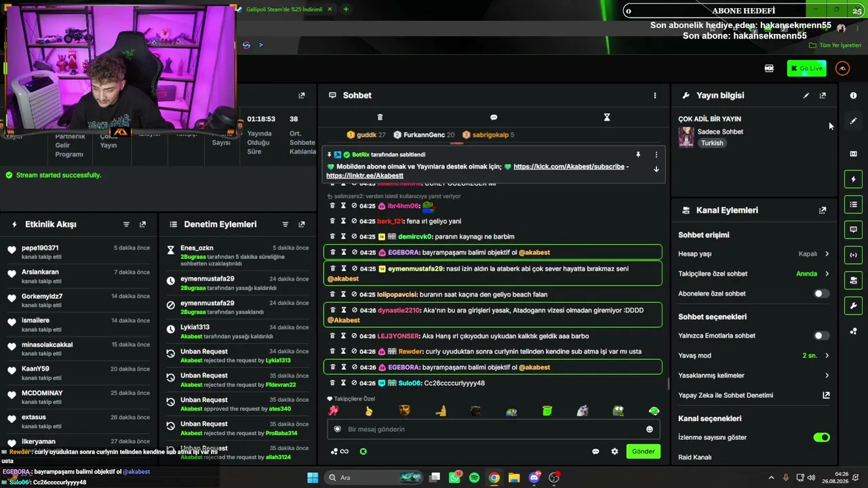Click the Turkish language tag
868x488 pixels.
coord(712,143)
